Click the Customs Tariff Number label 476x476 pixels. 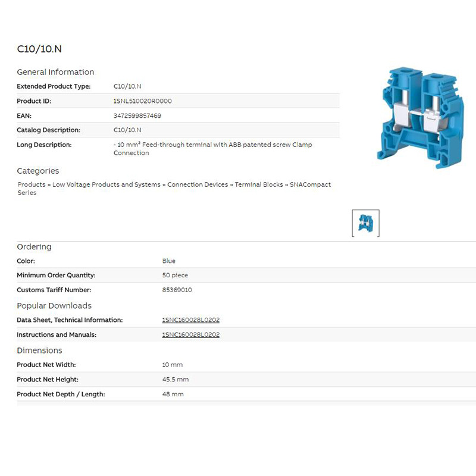pos(54,290)
